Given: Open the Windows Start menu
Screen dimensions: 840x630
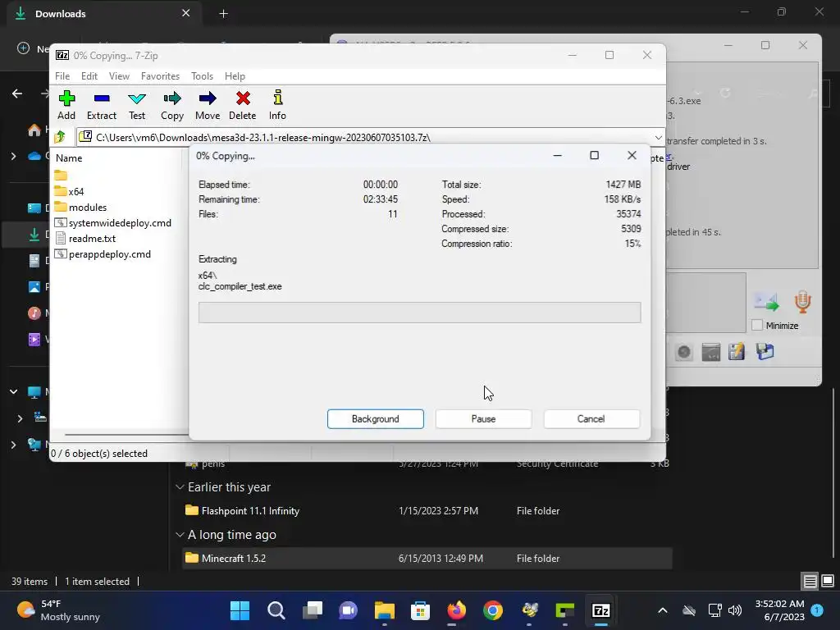Looking at the screenshot, I should (240, 610).
